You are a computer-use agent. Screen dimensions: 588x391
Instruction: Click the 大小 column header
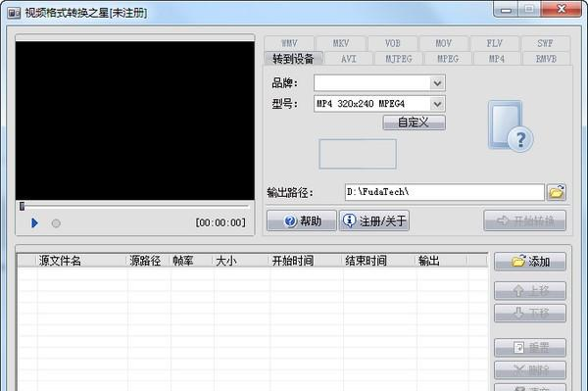tap(241, 261)
